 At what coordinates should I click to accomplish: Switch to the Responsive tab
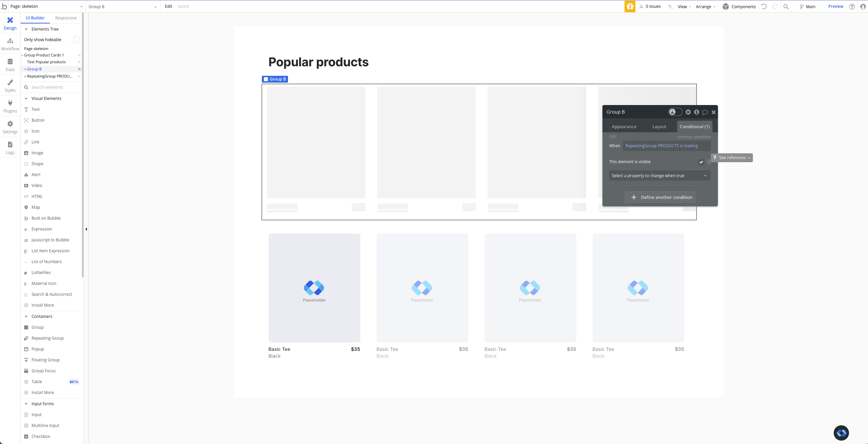[x=66, y=18]
